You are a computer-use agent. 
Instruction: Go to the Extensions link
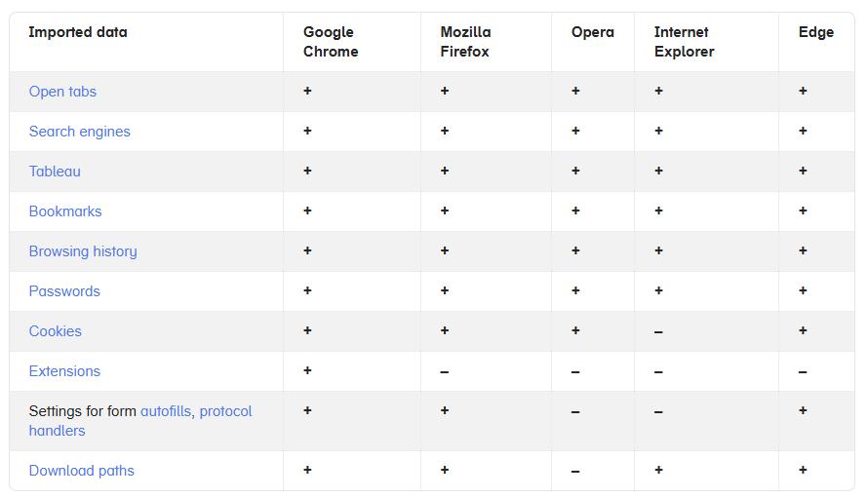[64, 370]
